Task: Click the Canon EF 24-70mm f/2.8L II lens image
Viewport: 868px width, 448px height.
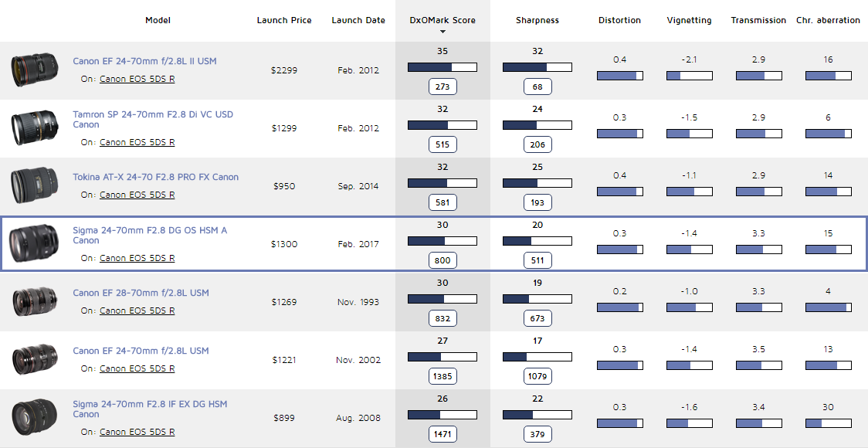Action: [x=35, y=70]
